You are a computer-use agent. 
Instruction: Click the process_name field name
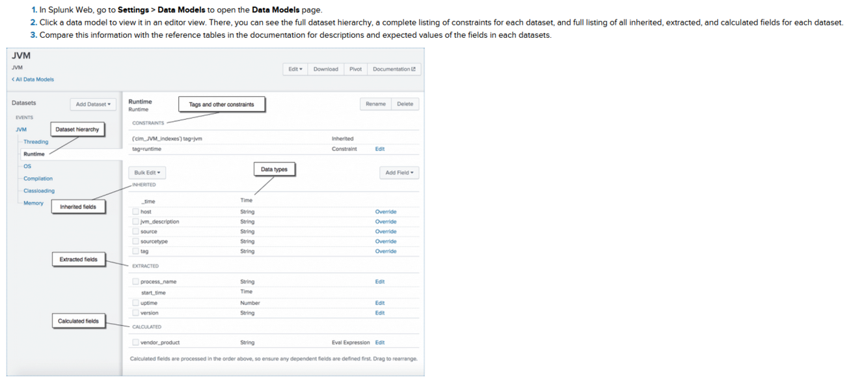tap(158, 282)
